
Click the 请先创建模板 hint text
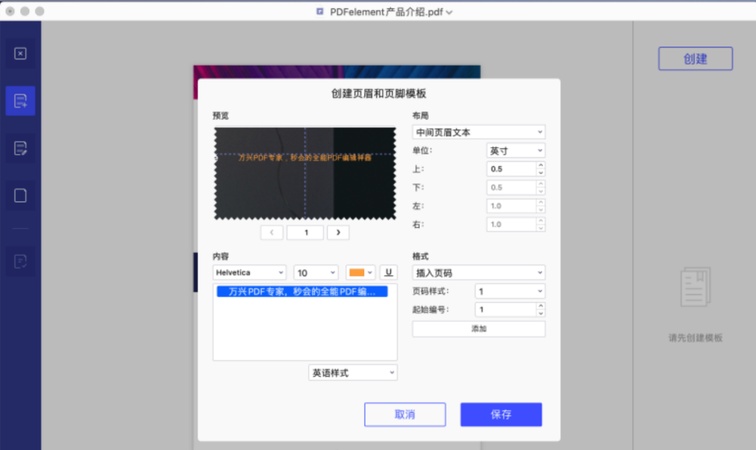(695, 338)
